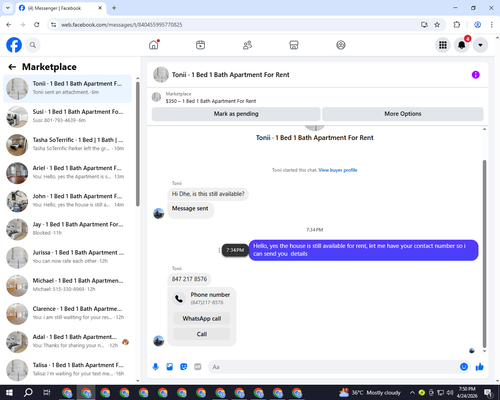Open the emoji picker in message box
This screenshot has width=500, height=400.
tap(464, 367)
